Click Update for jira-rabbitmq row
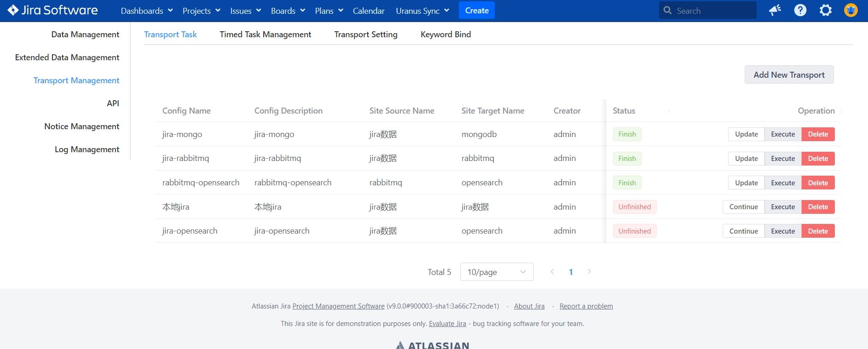This screenshot has height=349, width=868. (746, 159)
